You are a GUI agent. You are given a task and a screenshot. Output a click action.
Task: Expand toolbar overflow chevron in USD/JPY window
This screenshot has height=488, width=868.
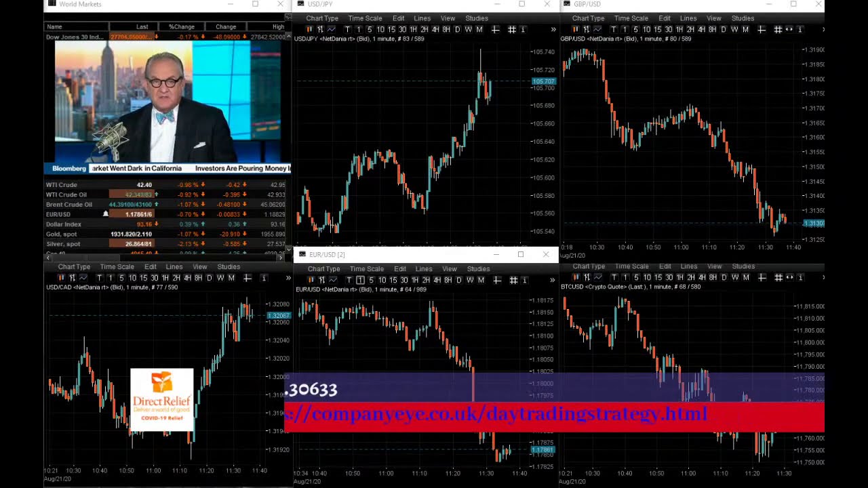pos(553,29)
